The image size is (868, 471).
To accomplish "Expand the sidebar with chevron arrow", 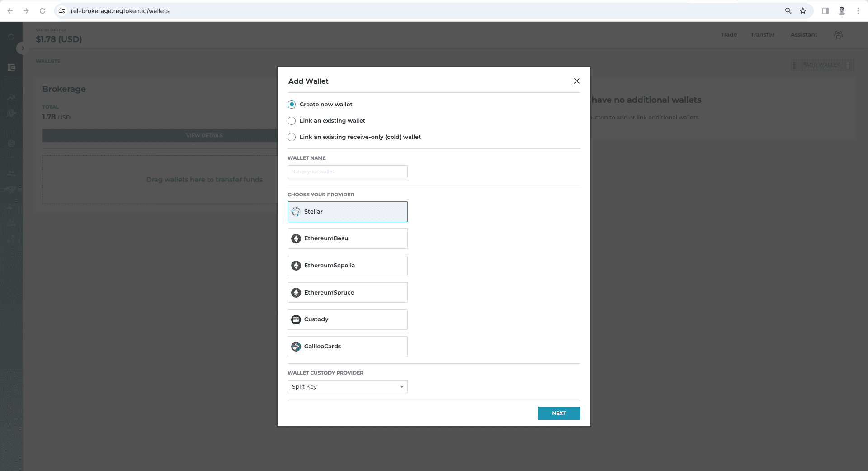I will coord(22,48).
